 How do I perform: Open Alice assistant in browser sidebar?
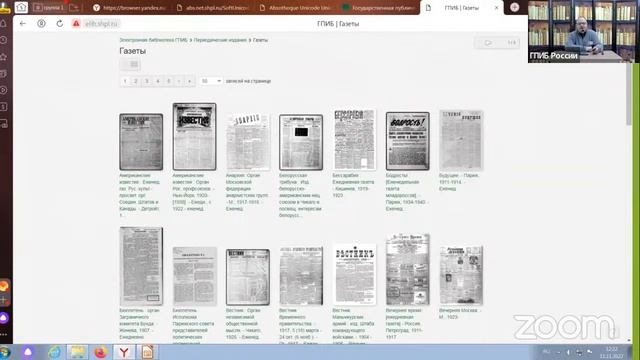4,318
